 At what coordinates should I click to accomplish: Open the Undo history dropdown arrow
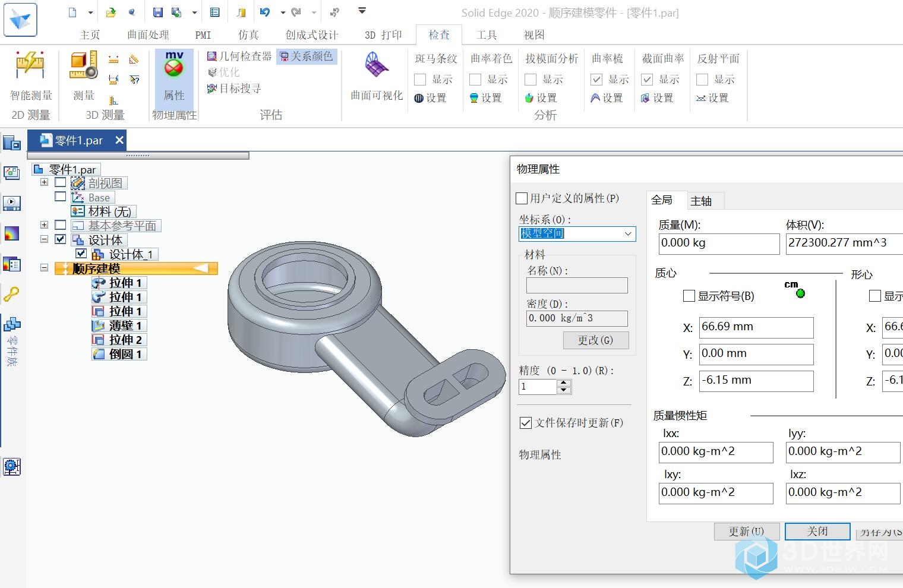pyautogui.click(x=283, y=12)
